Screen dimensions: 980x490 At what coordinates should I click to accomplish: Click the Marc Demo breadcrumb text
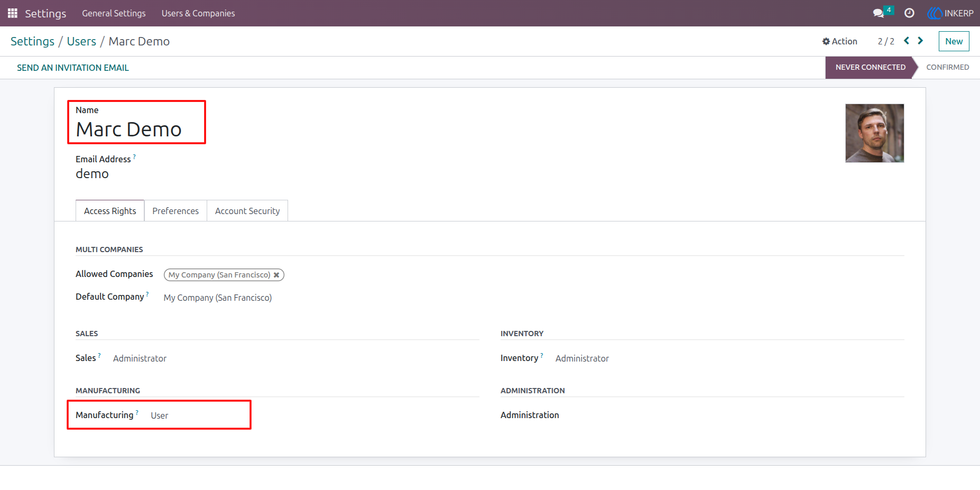(x=139, y=41)
